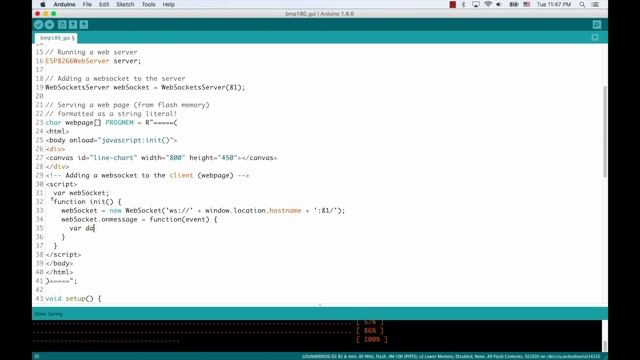Image resolution: width=640 pixels, height=360 pixels.
Task: Click the '// Running a web server' comment
Action: point(91,52)
